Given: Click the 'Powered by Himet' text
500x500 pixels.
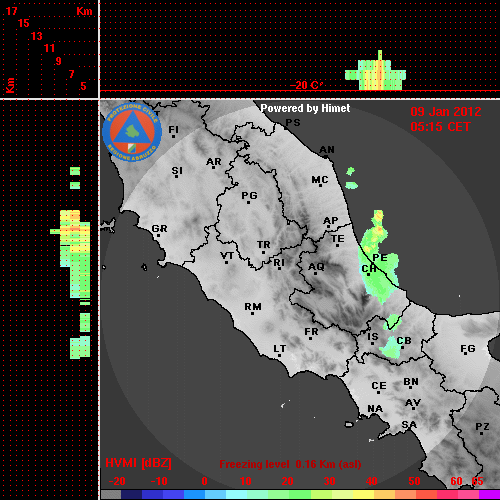Looking at the screenshot, I should point(305,108).
